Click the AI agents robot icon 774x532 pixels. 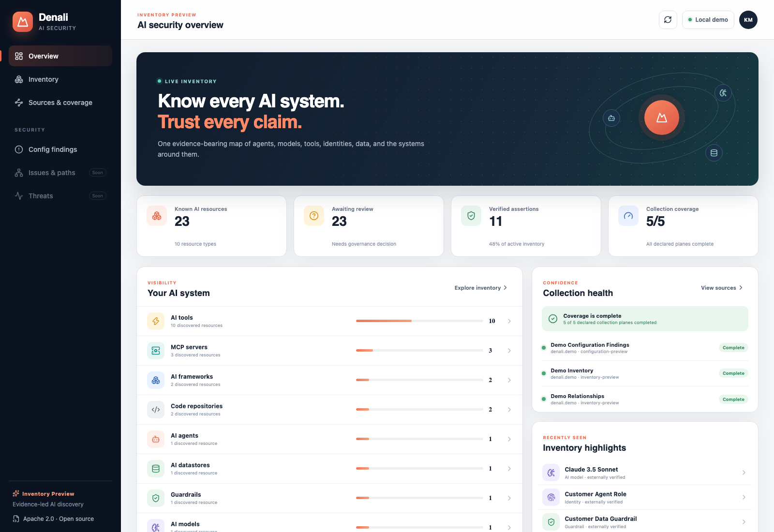coord(156,439)
